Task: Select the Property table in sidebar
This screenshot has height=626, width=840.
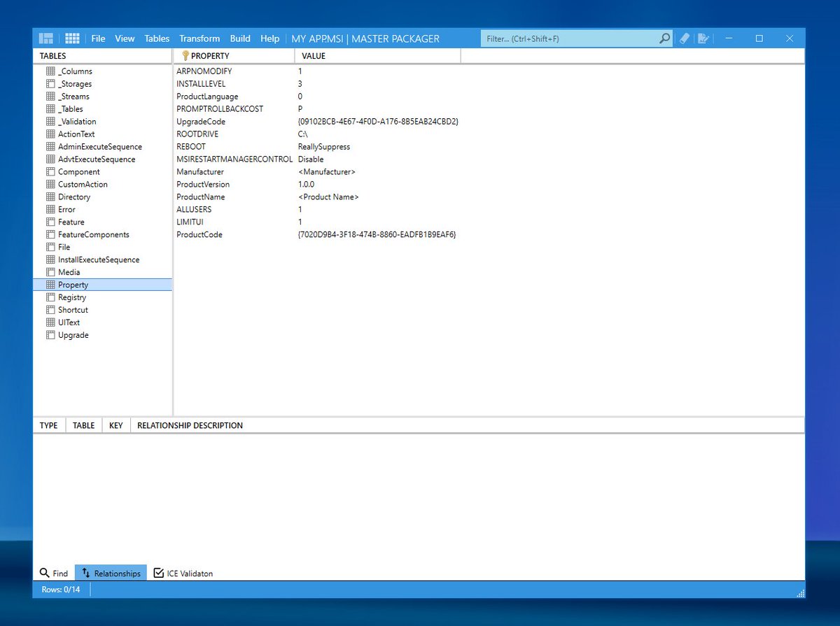Action: [x=73, y=285]
